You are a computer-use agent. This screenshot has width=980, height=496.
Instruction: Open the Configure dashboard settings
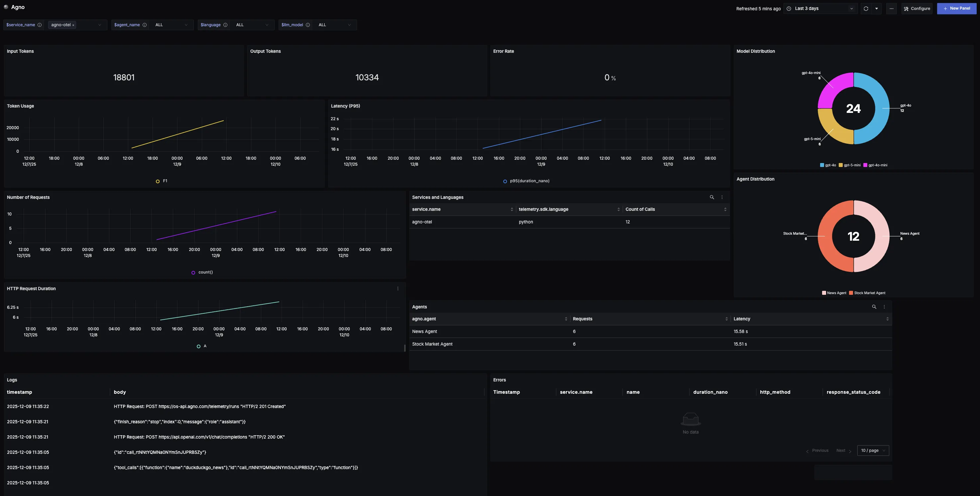pos(917,8)
